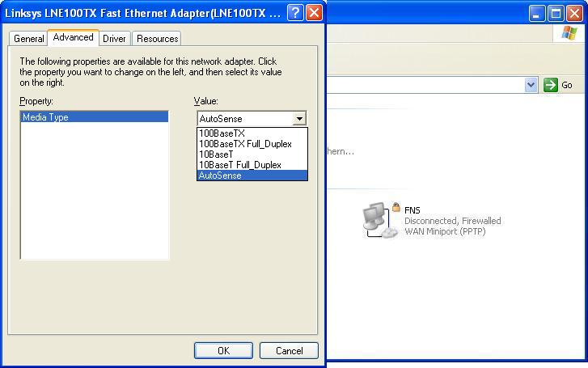The image size is (588, 368).
Task: Choose 100BaseTX from the value list
Action: 252,133
